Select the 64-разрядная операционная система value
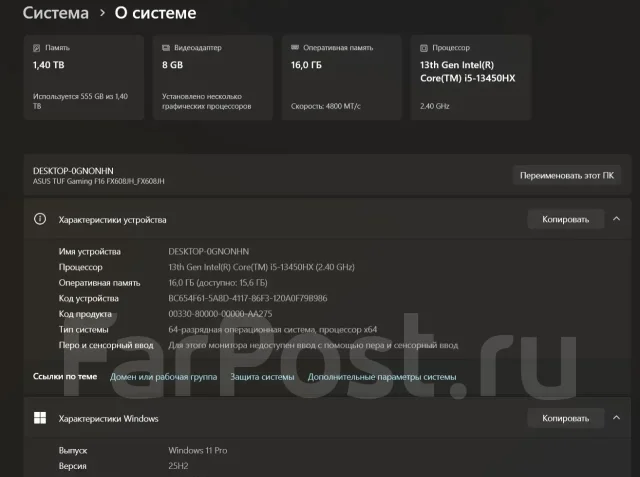 point(273,329)
